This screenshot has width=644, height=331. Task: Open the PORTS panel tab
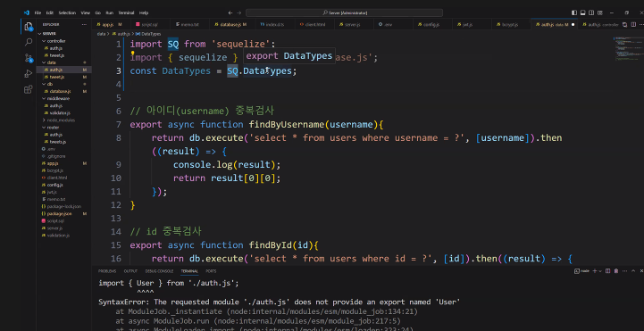click(211, 271)
